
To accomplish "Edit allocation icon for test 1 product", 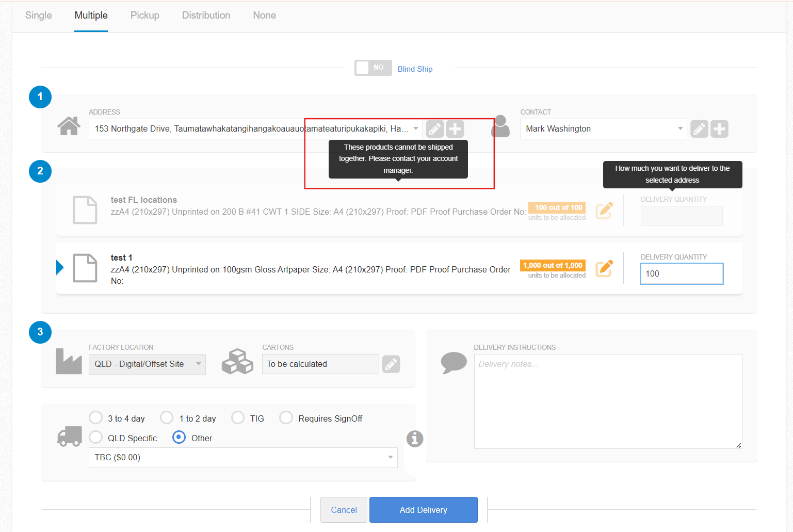I will [604, 268].
